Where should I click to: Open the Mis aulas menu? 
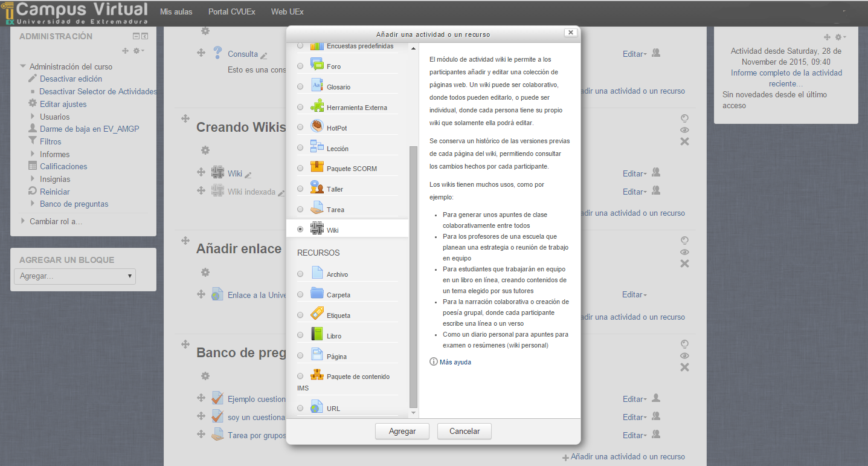click(176, 11)
